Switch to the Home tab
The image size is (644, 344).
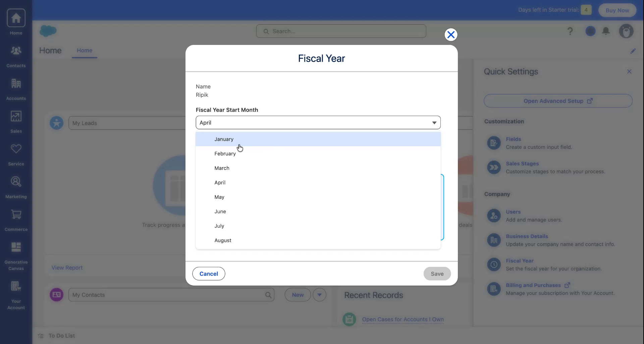(x=84, y=51)
